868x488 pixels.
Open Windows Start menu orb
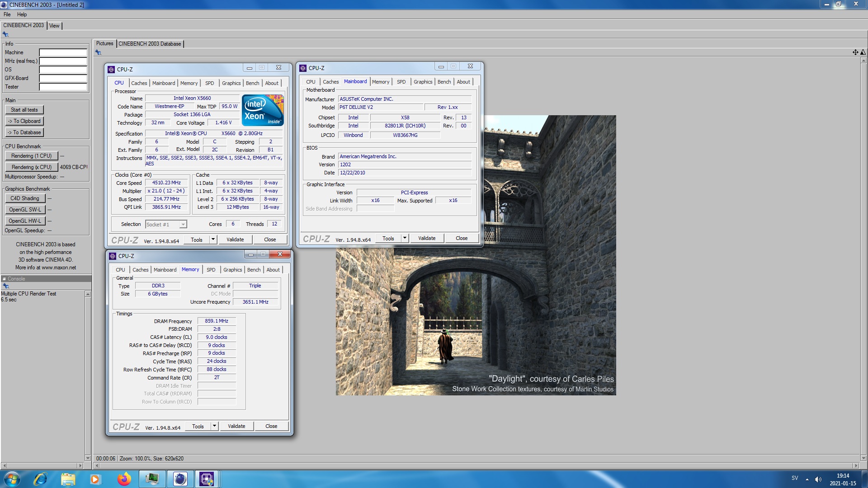[x=11, y=479]
